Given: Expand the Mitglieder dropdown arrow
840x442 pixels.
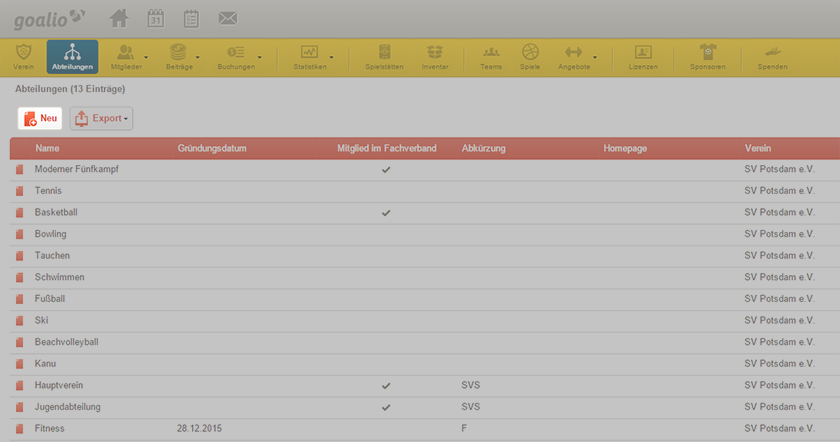Looking at the screenshot, I should pos(146,57).
